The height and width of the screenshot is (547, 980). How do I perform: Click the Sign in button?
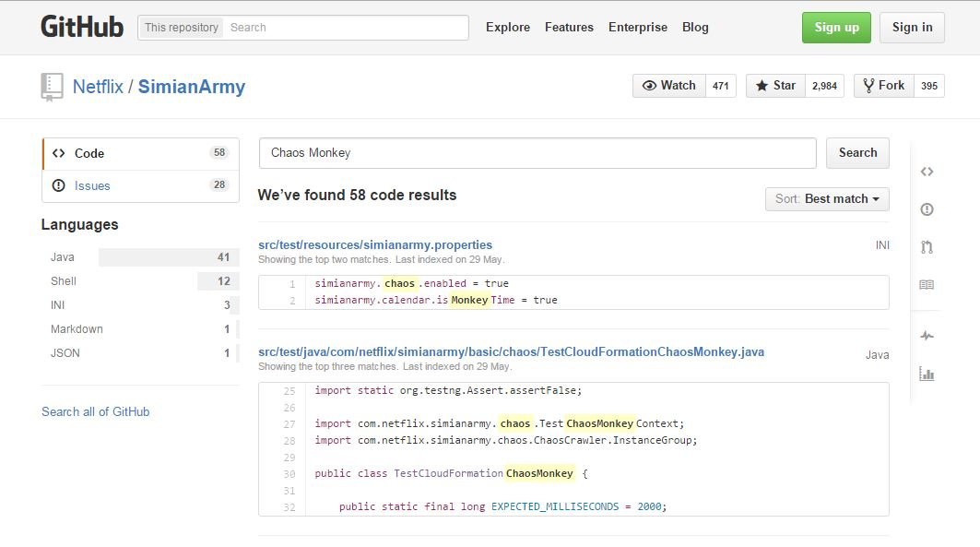tap(912, 28)
